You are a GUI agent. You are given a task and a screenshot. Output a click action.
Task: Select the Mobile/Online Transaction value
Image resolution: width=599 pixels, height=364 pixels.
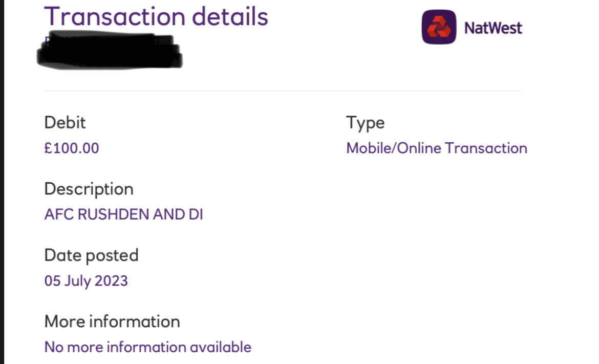(437, 148)
